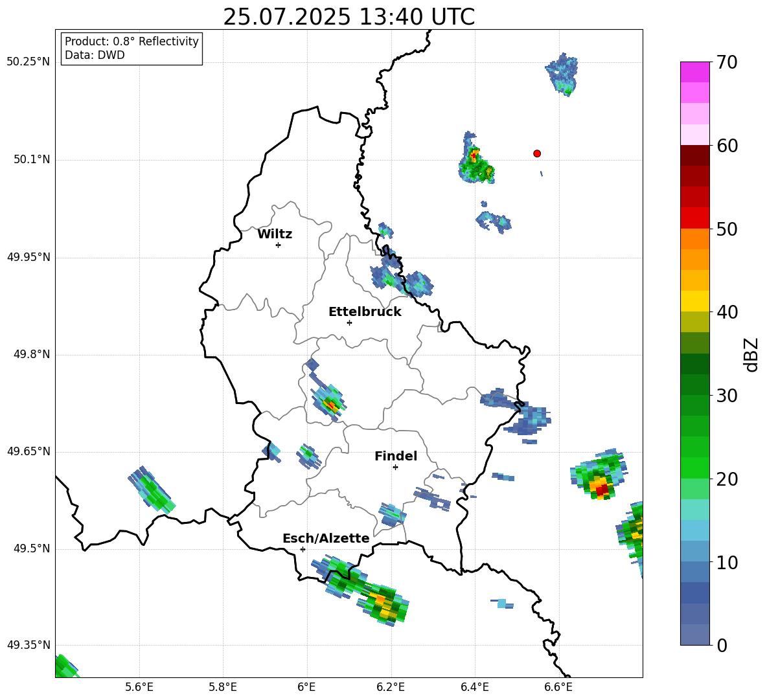767x700 pixels.
Task: Click the title '25.07.2025 13:40 UTC'
Action: (349, 17)
